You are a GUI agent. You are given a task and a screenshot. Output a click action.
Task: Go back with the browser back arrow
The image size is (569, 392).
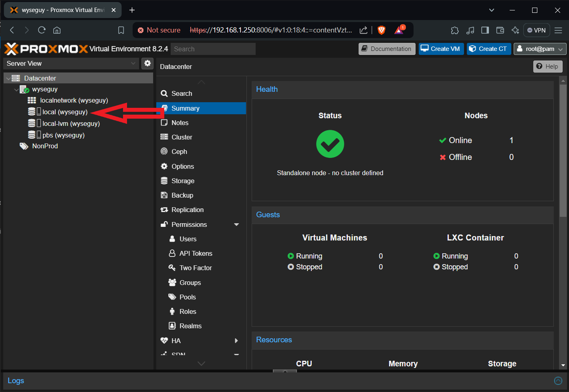coord(12,30)
